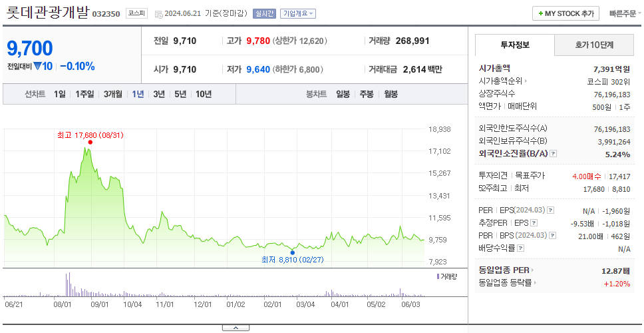Open help icon next to 외국인소진율(B/A)
Viewport: 644px width, 333px height.
[554, 153]
